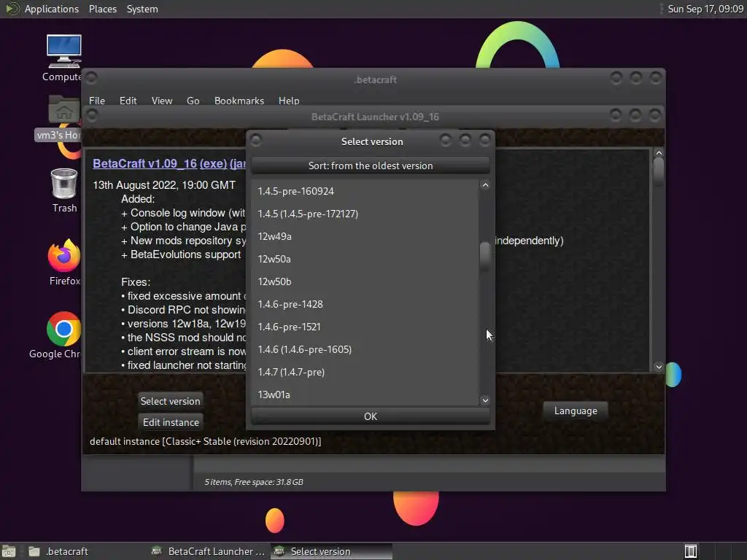Open the Places menu
This screenshot has width=747, height=560.
point(102,9)
